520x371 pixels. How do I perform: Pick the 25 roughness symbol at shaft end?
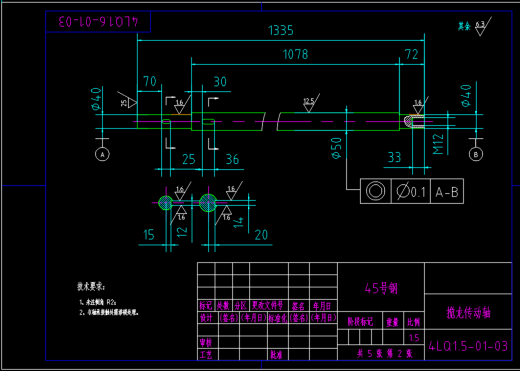coord(127,100)
